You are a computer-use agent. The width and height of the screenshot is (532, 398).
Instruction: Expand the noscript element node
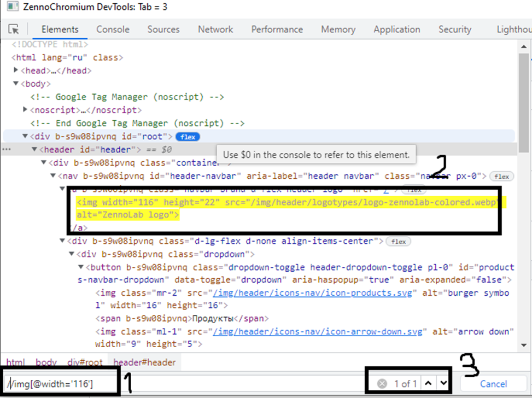[25, 110]
